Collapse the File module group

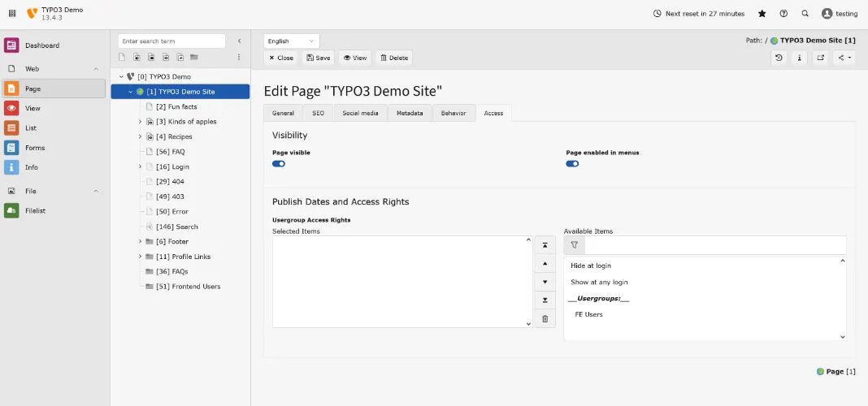96,192
